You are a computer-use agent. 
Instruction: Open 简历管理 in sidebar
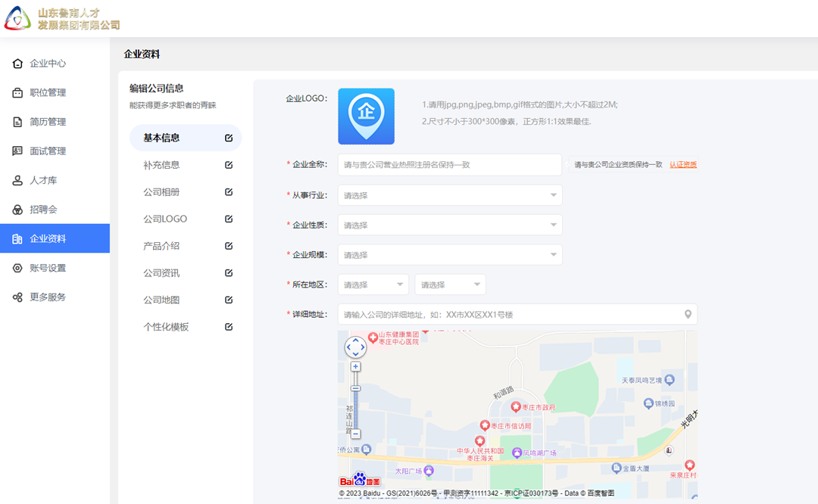click(55, 122)
